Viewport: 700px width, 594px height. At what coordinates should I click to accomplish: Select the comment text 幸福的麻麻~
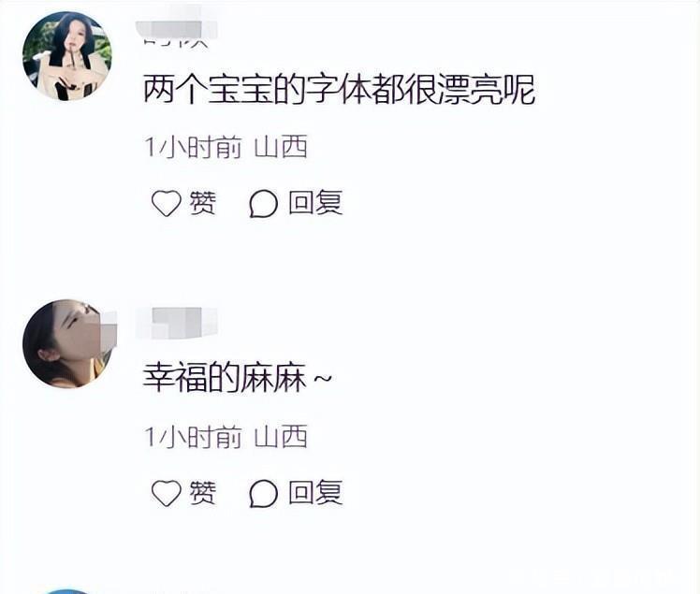click(x=238, y=378)
